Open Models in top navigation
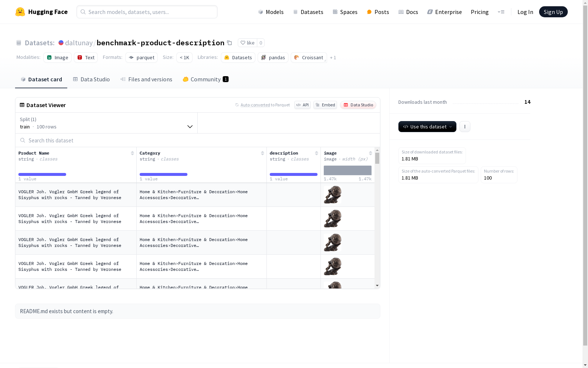Viewport: 588px width, 368px height. [271, 12]
